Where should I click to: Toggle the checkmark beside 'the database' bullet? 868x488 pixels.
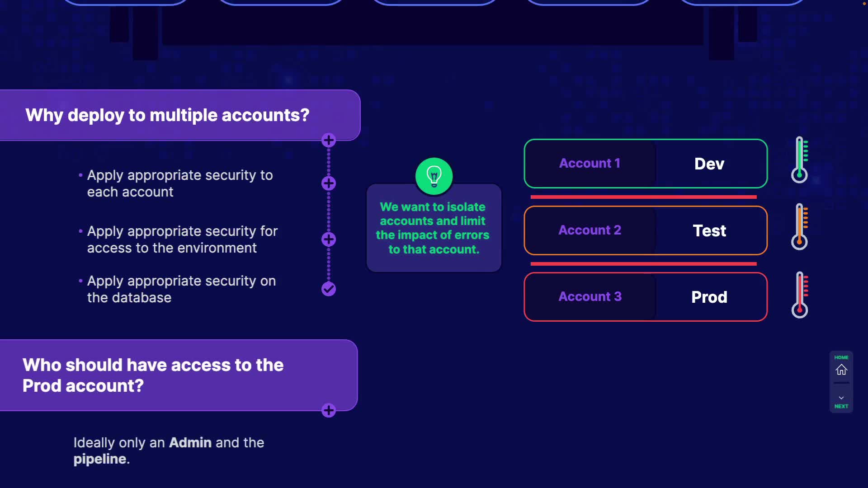click(329, 289)
